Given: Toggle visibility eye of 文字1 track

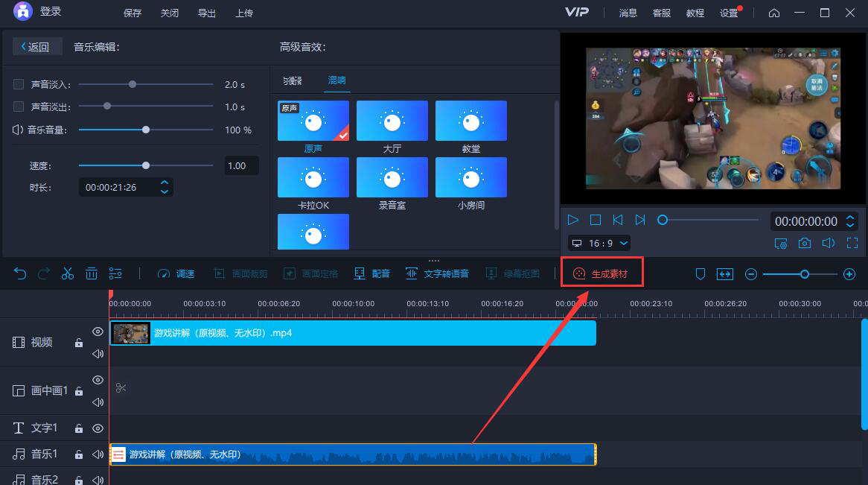Looking at the screenshot, I should click(x=98, y=428).
